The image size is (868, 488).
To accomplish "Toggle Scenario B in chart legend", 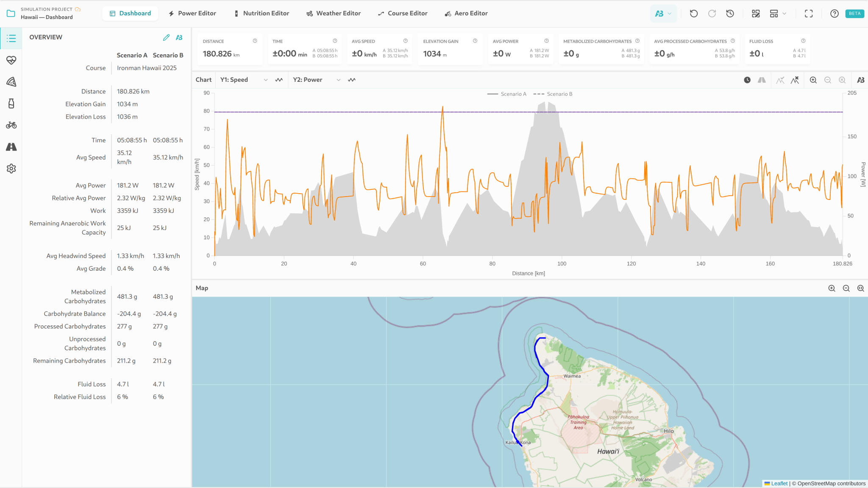I will (553, 94).
